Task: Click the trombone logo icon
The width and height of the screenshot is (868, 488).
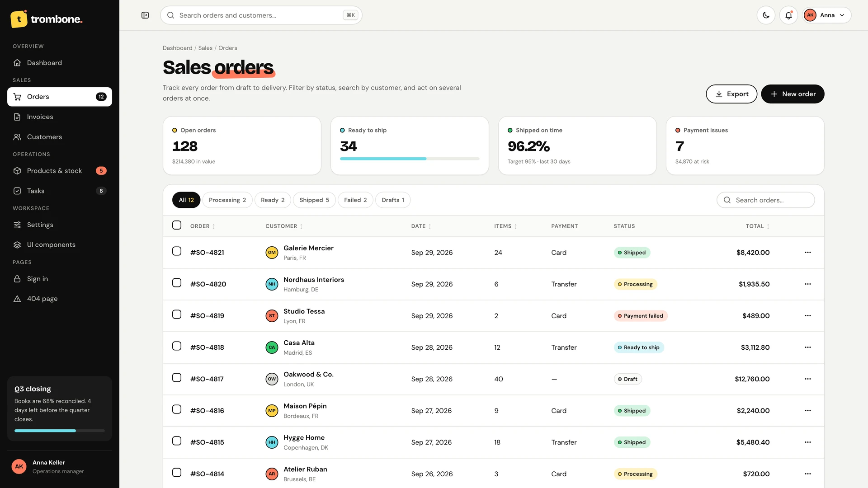Action: click(x=19, y=19)
